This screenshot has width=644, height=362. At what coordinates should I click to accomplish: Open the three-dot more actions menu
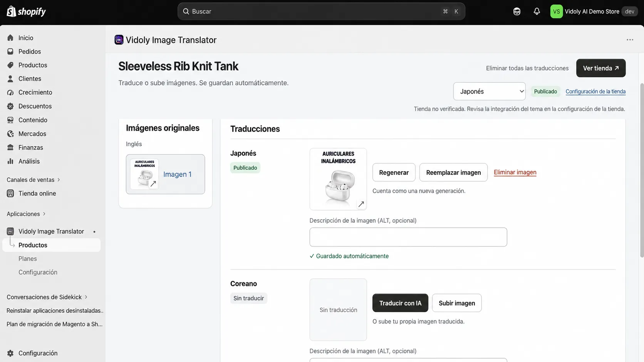(630, 40)
